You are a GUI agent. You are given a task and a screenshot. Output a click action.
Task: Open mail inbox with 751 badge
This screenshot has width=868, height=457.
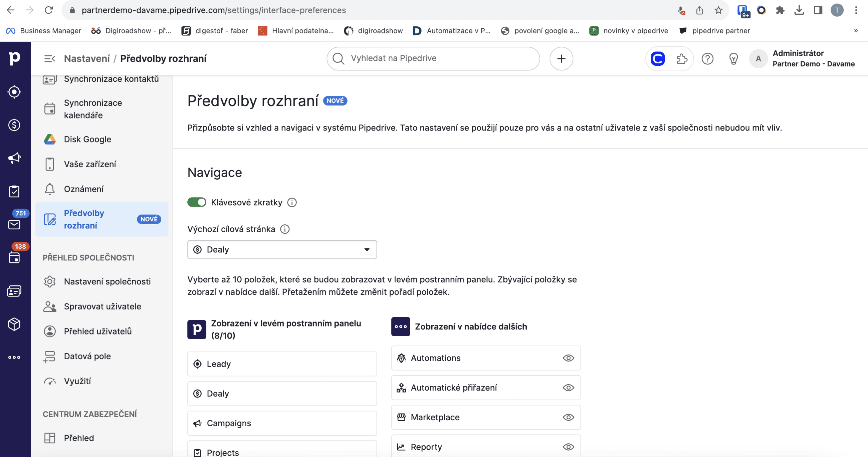tap(14, 224)
